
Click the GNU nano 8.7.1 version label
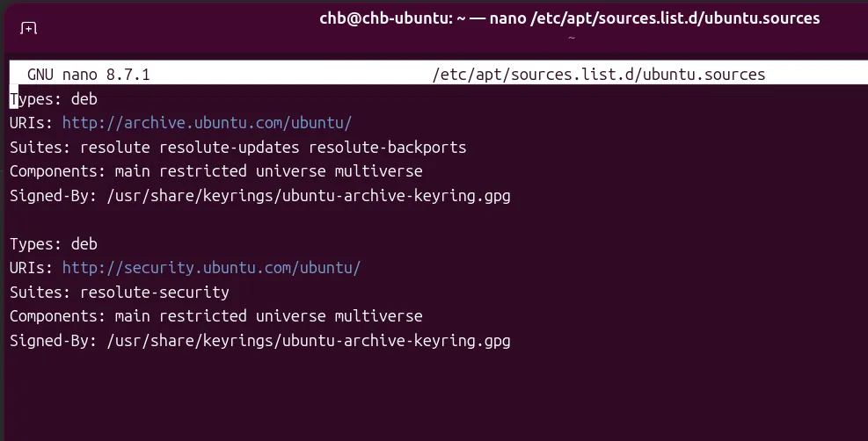click(89, 75)
